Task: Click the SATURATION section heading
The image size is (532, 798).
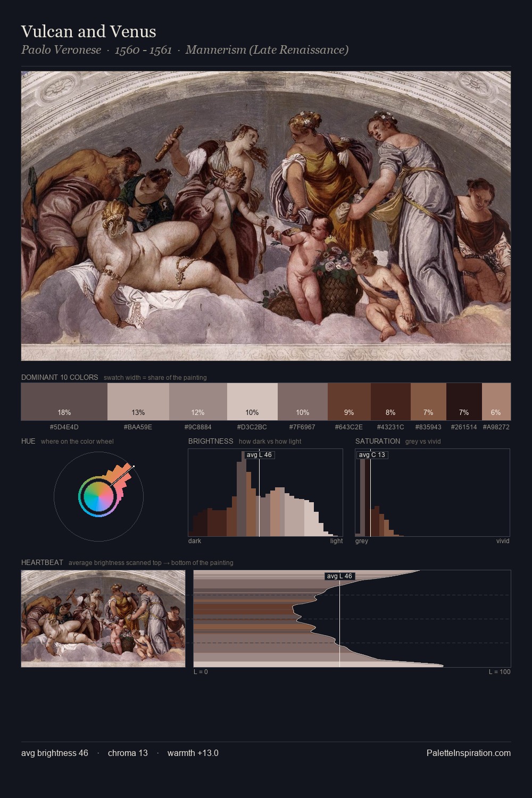Action: (x=378, y=441)
